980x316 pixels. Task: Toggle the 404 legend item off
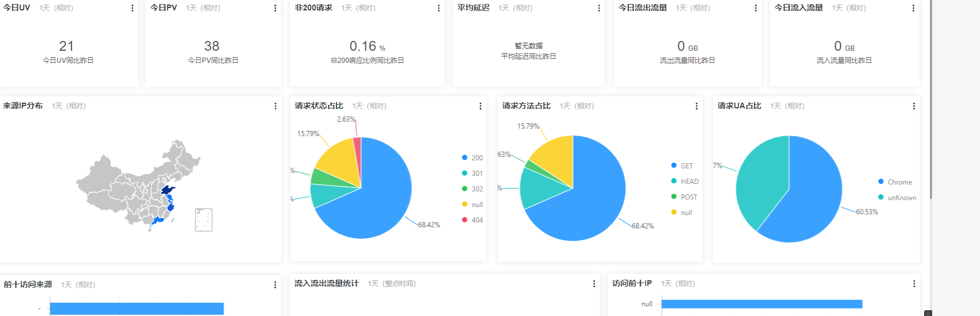point(473,220)
